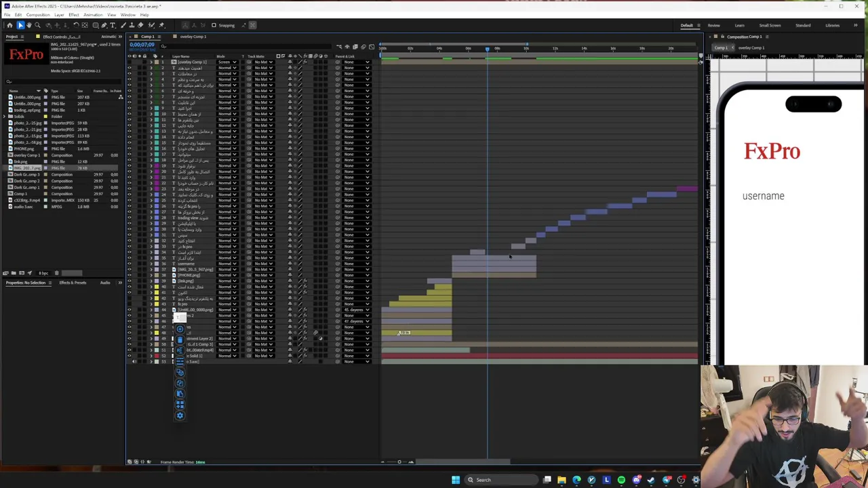Select the Roto Brush tool

151,25
